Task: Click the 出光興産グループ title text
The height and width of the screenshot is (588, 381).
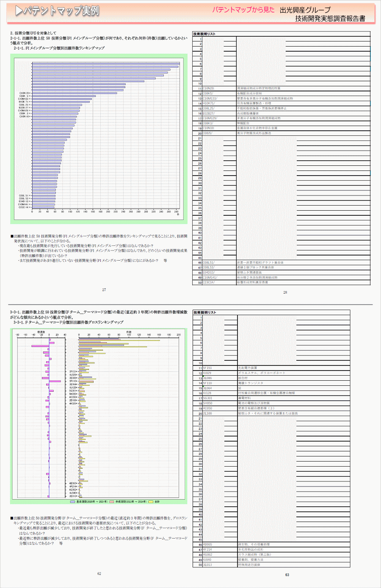Action: pyautogui.click(x=305, y=10)
